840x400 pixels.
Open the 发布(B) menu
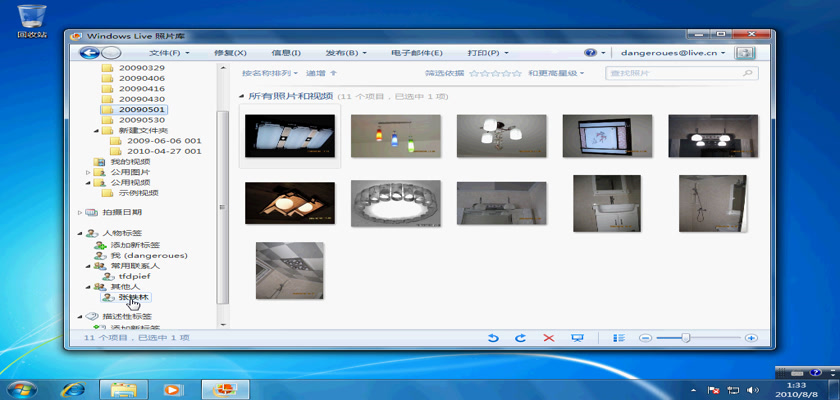tap(345, 52)
